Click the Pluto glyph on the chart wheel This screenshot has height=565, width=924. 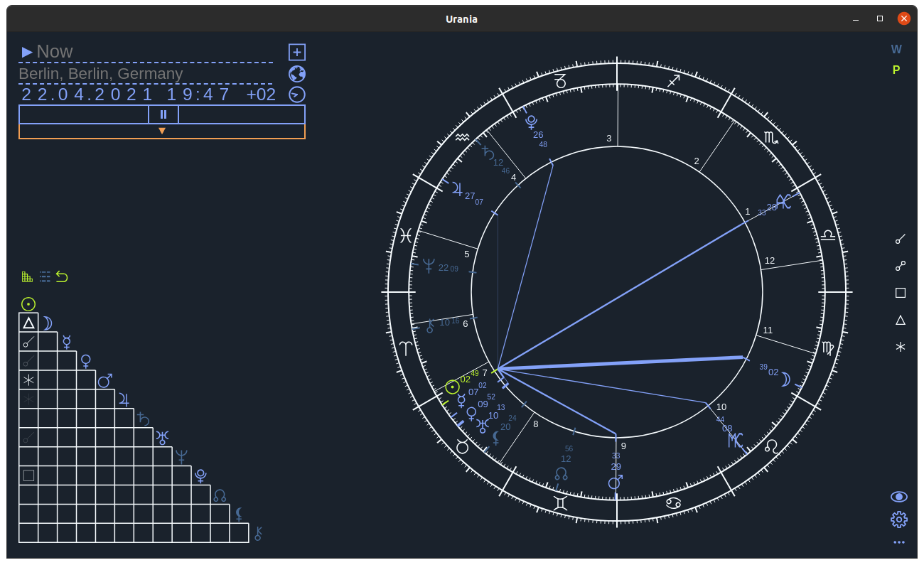[531, 122]
